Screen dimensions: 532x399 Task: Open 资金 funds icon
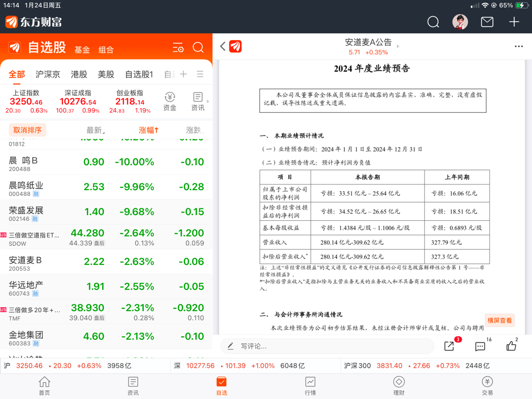tap(170, 101)
